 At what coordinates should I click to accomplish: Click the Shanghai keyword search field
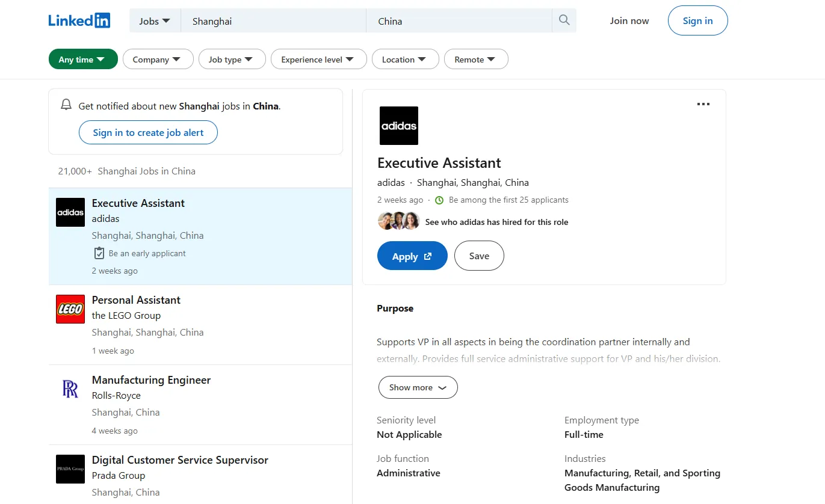click(273, 20)
